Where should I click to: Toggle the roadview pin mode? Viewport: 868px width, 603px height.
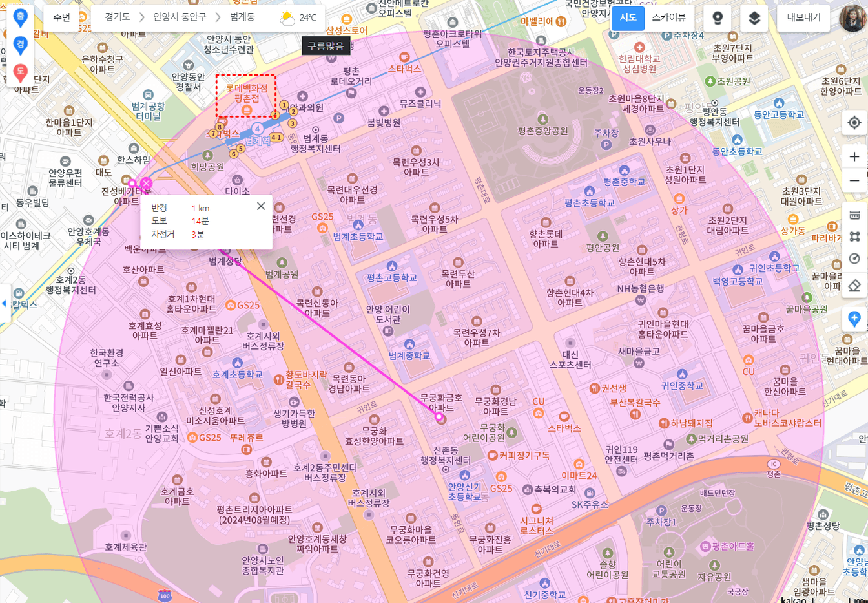[x=717, y=18]
